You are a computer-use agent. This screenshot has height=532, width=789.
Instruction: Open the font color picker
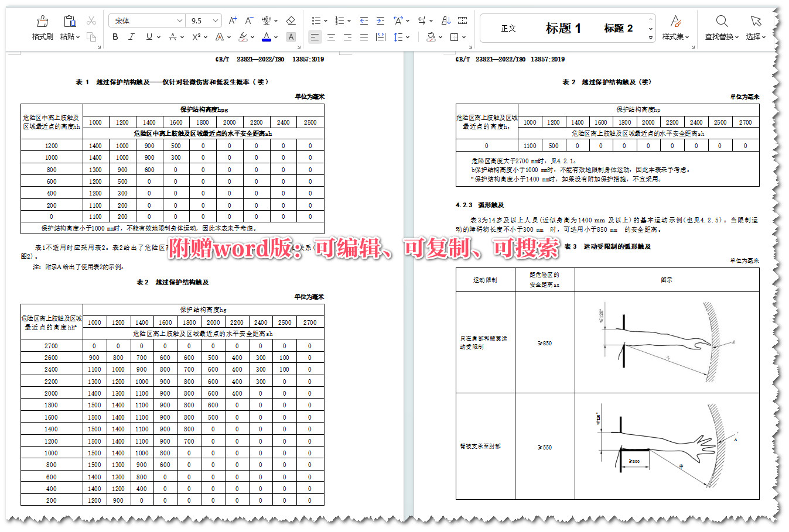click(267, 37)
